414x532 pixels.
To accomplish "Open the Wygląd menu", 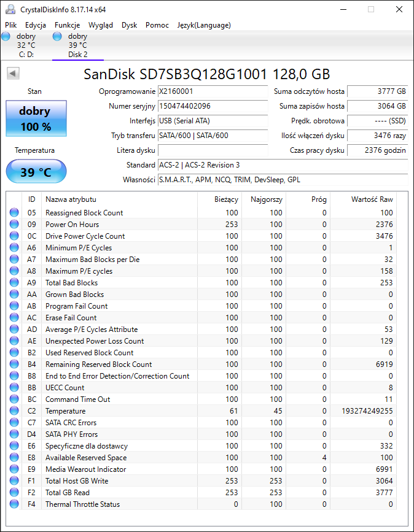I will (x=101, y=25).
